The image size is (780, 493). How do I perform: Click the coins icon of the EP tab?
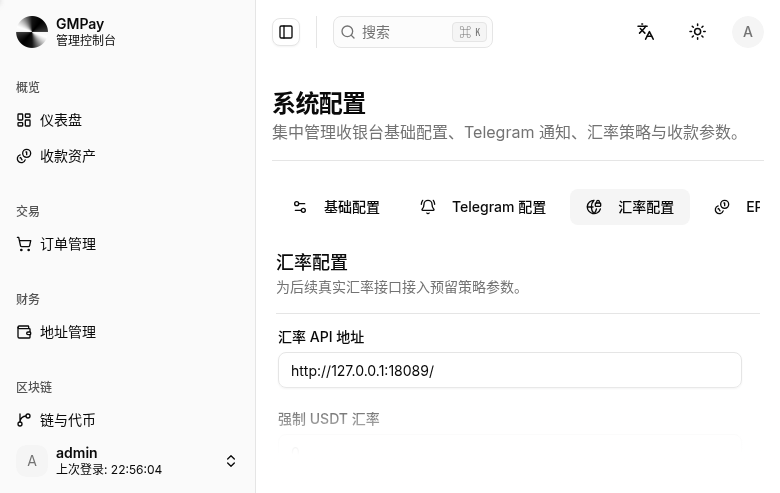click(x=722, y=207)
